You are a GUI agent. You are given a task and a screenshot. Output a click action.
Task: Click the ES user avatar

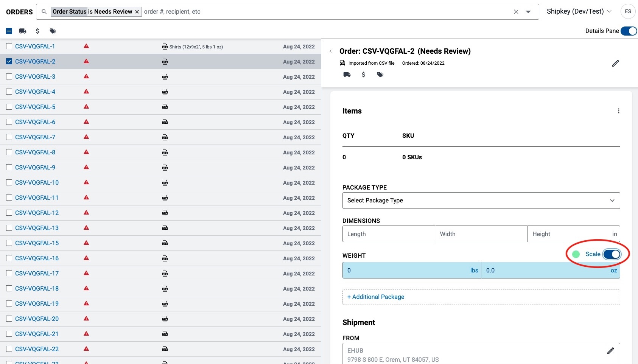628,11
